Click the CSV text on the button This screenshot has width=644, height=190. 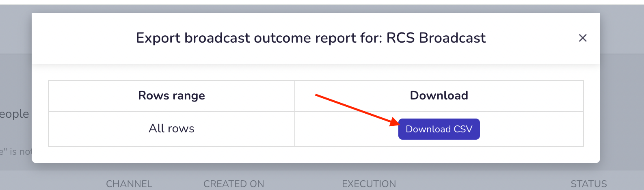point(463,129)
